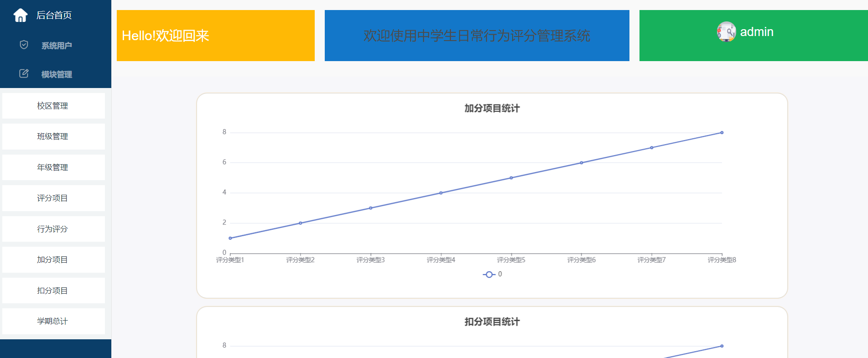Click the 加分项目统计 chart title
Viewport: 868px width, 358px height.
tap(492, 109)
